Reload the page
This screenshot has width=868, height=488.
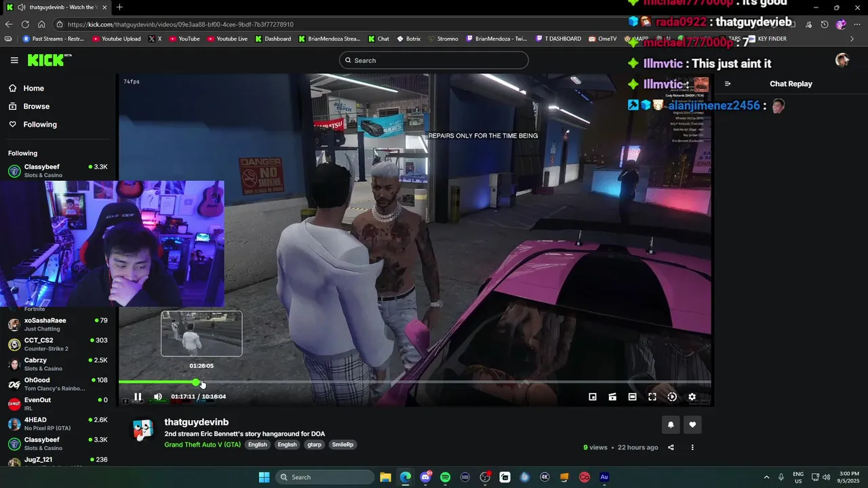(x=25, y=24)
